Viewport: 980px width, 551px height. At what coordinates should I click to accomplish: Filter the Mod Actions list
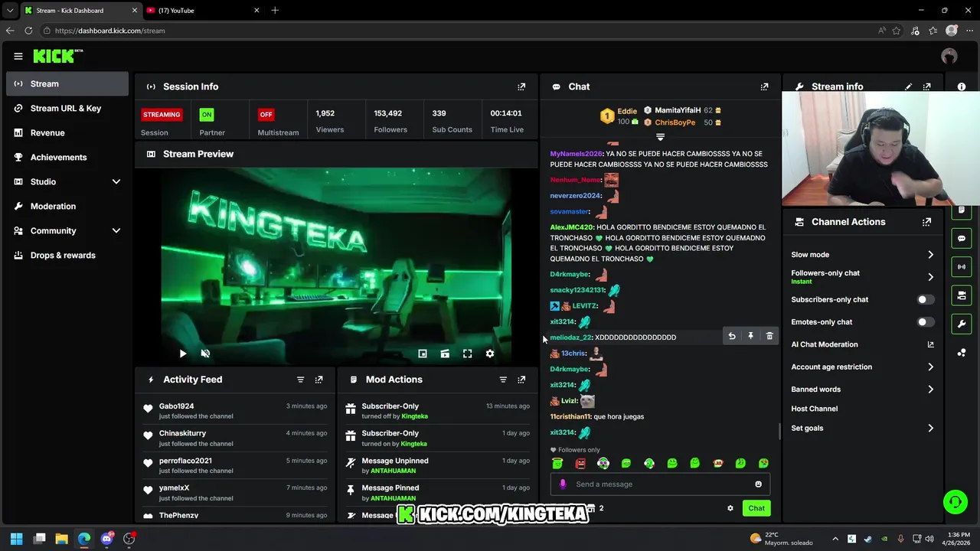point(503,380)
